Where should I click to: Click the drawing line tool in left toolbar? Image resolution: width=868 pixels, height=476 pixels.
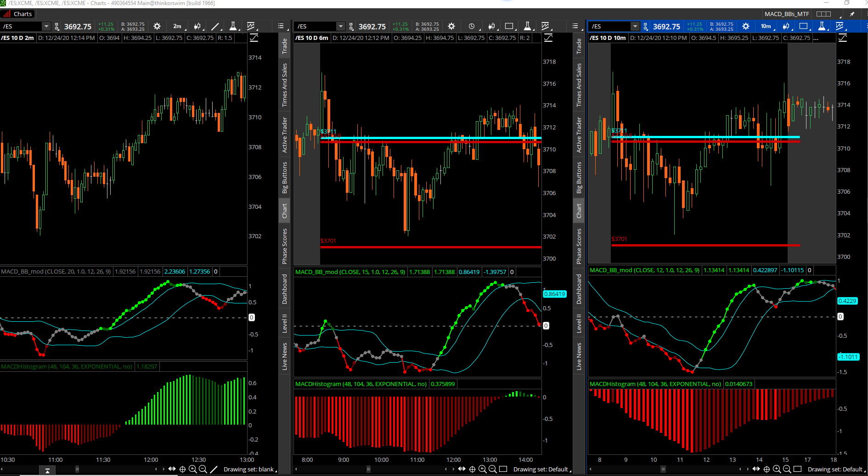point(215,27)
